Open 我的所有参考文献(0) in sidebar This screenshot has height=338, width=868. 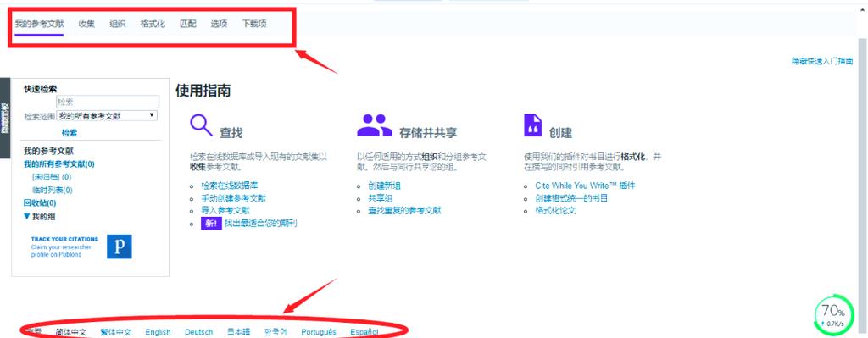(59, 163)
